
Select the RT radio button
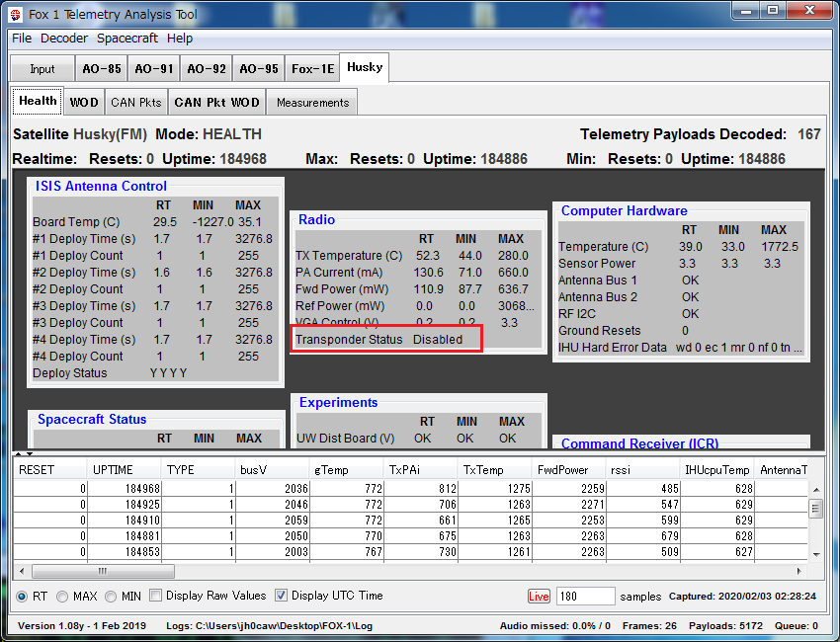pyautogui.click(x=22, y=597)
